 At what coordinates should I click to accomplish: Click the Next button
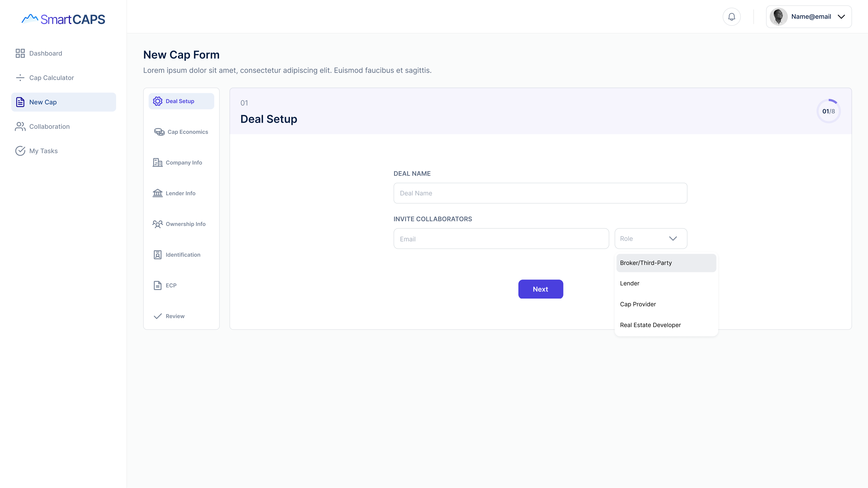tap(540, 289)
